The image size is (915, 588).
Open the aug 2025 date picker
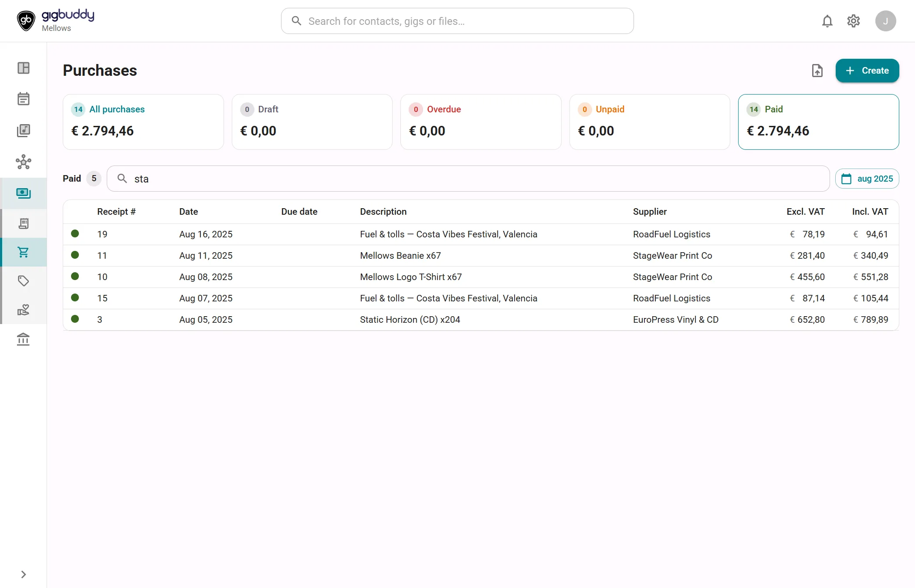(x=867, y=179)
